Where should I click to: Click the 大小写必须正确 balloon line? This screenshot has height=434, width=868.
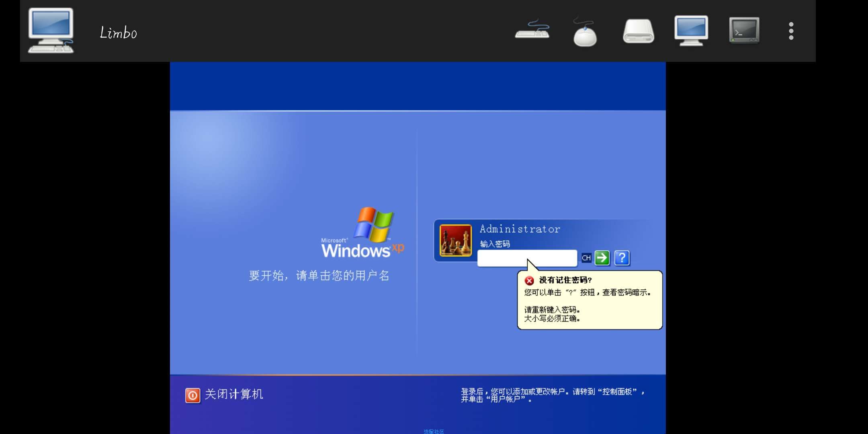coord(552,319)
